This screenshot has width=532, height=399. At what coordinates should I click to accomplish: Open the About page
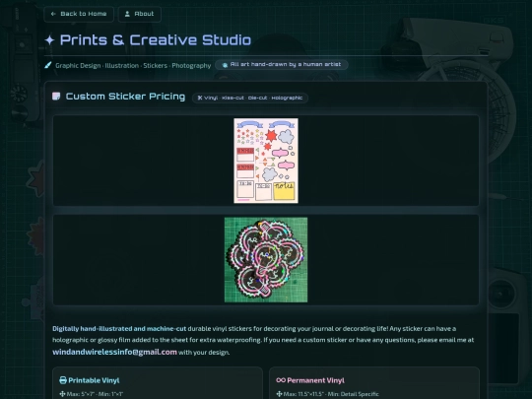pos(140,14)
